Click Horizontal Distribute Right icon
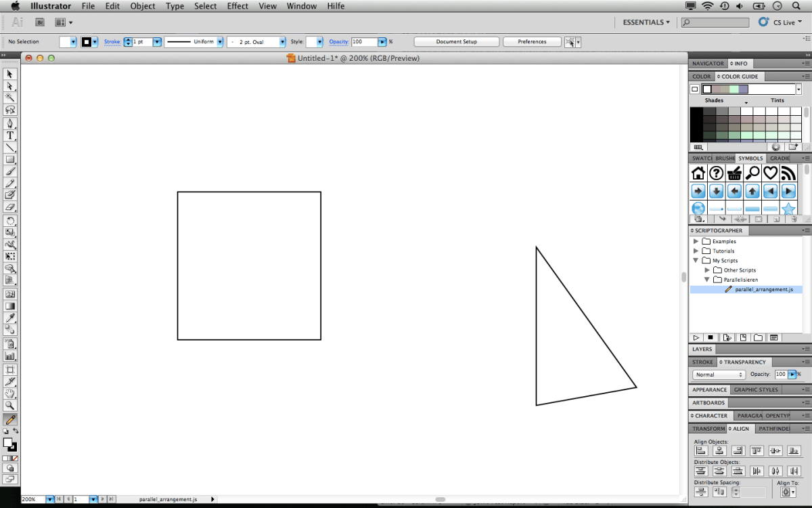 [794, 471]
